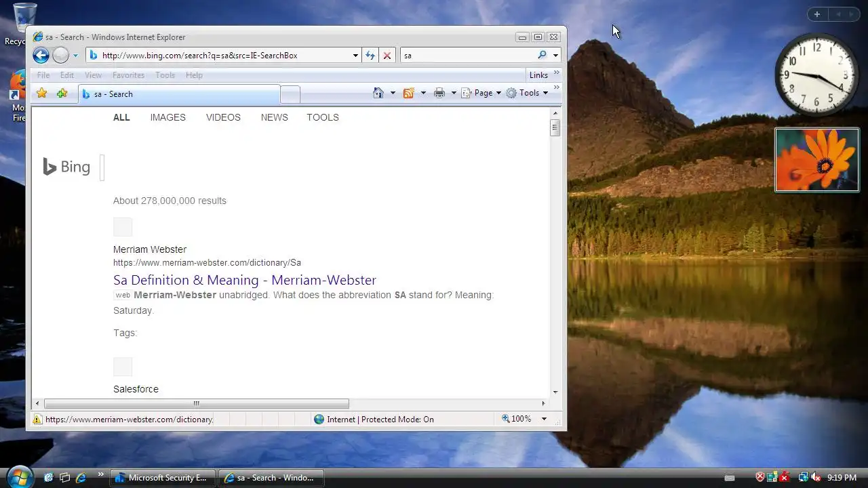868x488 pixels.
Task: Click the Print icon
Action: click(439, 93)
